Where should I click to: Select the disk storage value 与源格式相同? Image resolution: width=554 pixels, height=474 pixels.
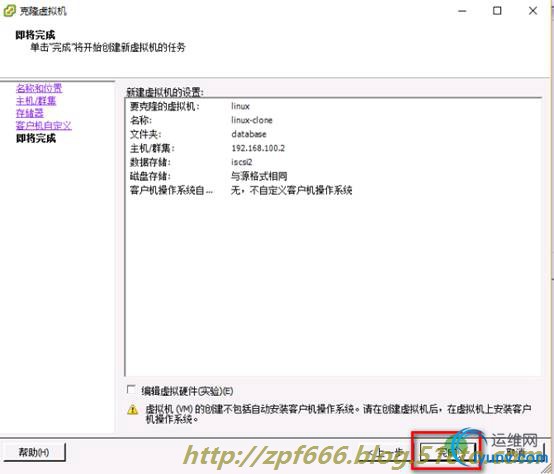(259, 176)
